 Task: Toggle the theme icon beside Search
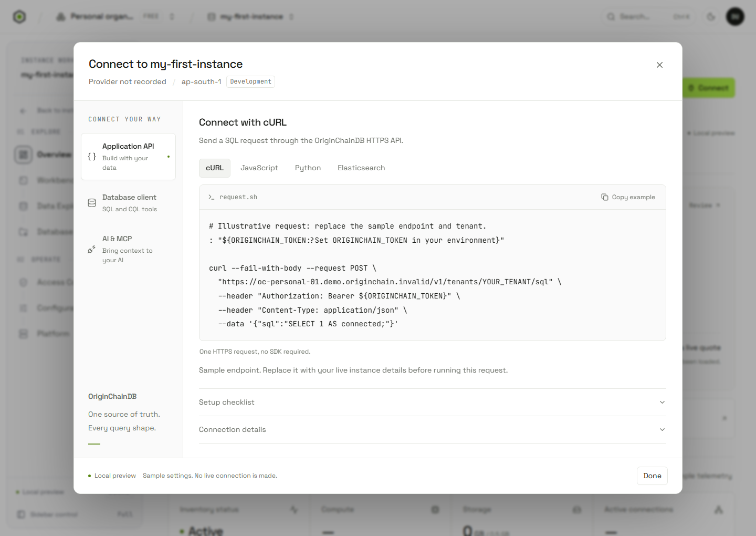[x=711, y=17]
